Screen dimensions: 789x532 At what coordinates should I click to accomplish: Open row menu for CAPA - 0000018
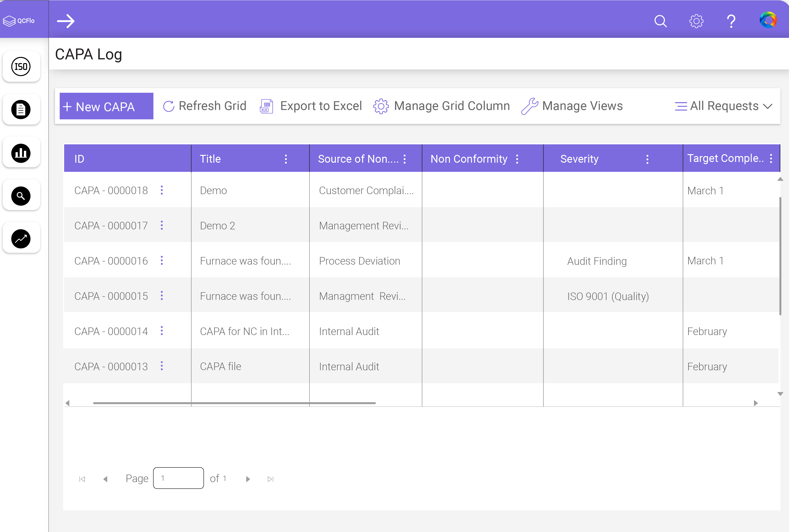point(162,190)
